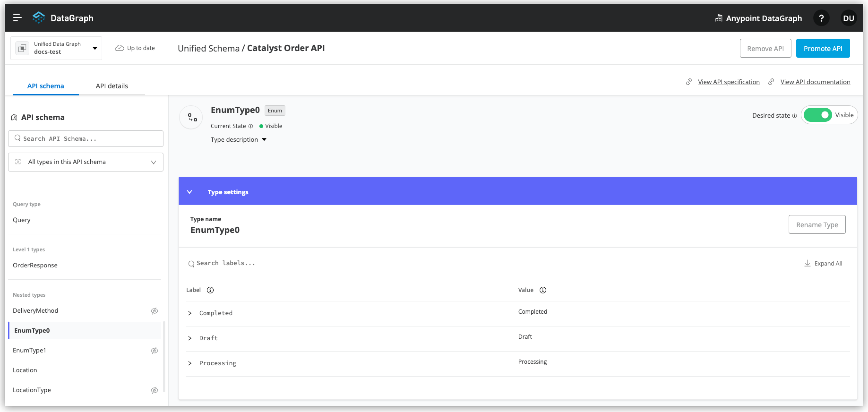
Task: Click the EnumType0 enum type icon
Action: click(191, 117)
